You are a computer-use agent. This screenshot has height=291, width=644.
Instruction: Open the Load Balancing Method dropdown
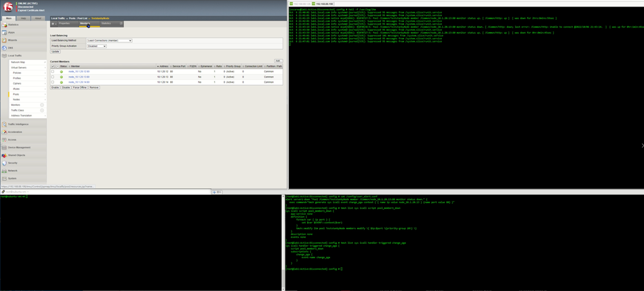pyautogui.click(x=110, y=41)
